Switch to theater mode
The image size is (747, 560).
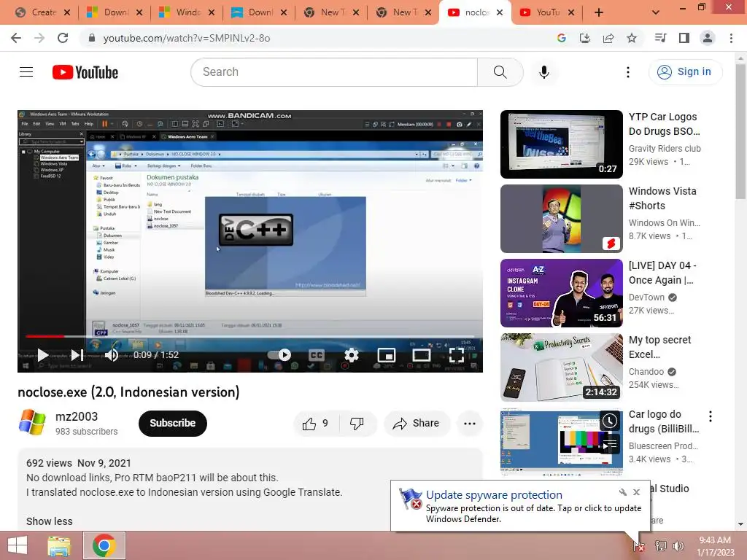(422, 355)
